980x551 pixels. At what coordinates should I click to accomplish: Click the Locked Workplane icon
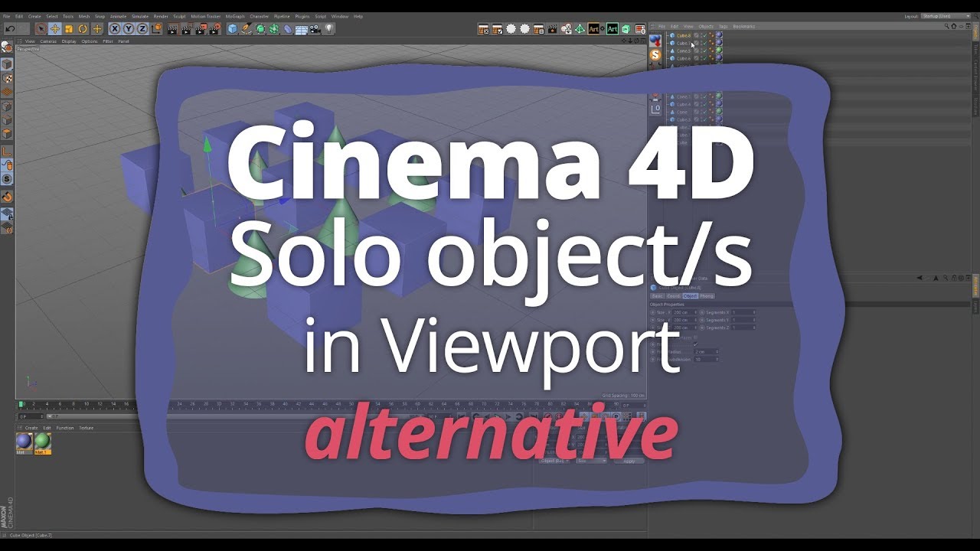pyautogui.click(x=7, y=213)
